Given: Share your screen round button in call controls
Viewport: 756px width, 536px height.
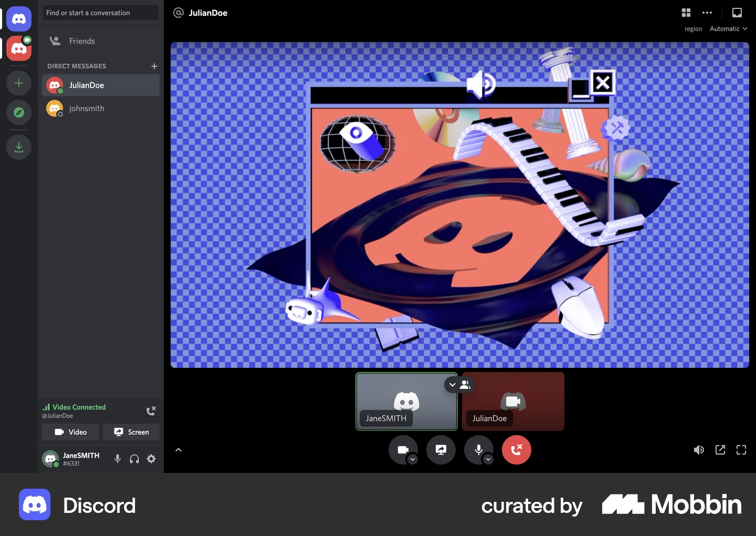Looking at the screenshot, I should coord(441,450).
